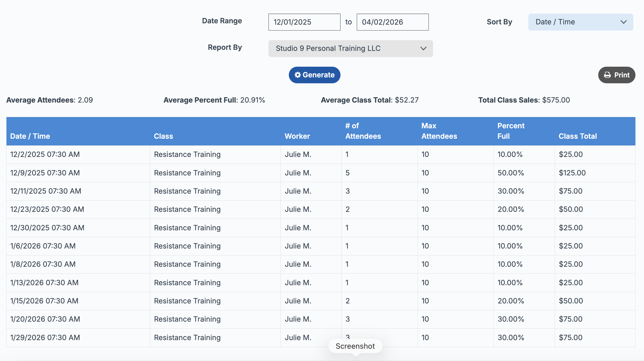This screenshot has height=361, width=644.
Task: Click the gear icon on Generate button
Action: (x=298, y=75)
